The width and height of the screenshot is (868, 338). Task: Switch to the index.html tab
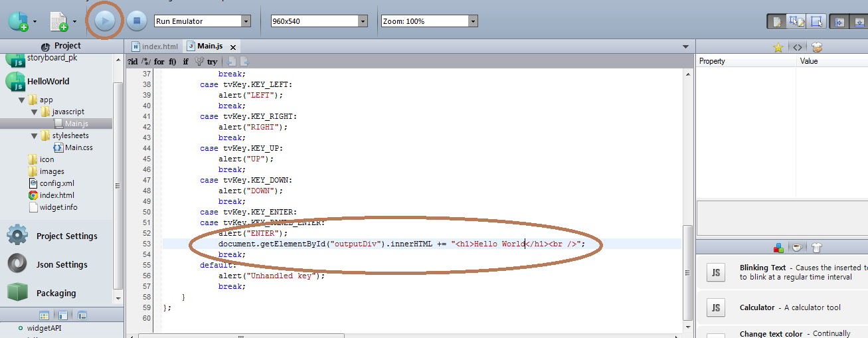click(155, 46)
